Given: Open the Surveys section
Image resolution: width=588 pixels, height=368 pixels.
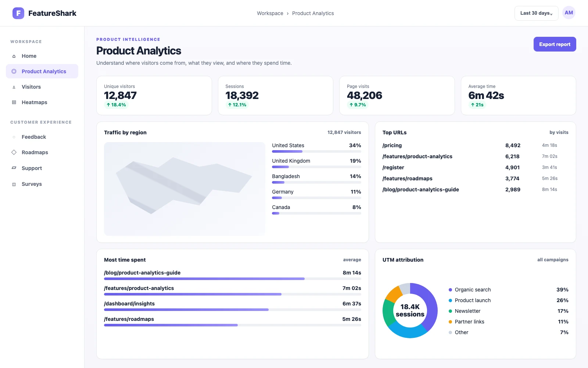Looking at the screenshot, I should coord(42,184).
